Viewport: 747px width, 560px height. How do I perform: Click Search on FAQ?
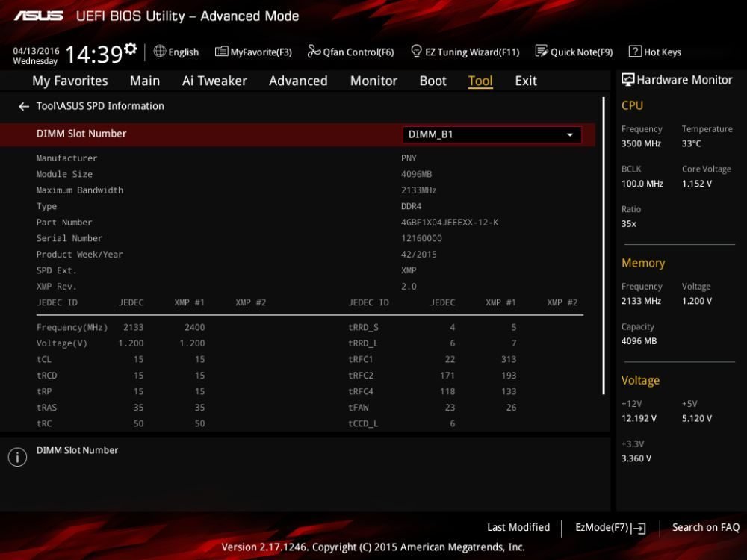pos(706,527)
